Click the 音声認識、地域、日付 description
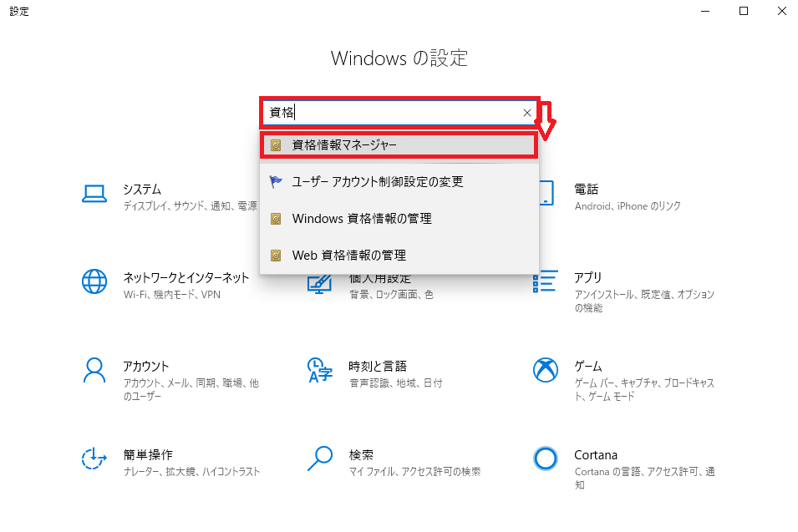Image resolution: width=798 pixels, height=532 pixels. (396, 383)
